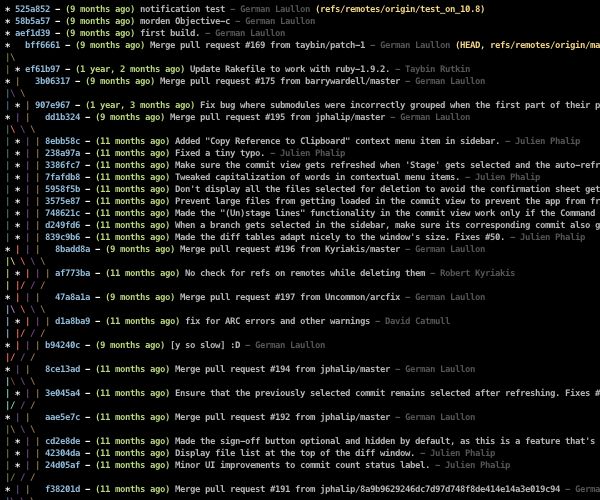Screen dimensions: 600x500
Task: Select commit hash 907e967
Action: pos(52,105)
